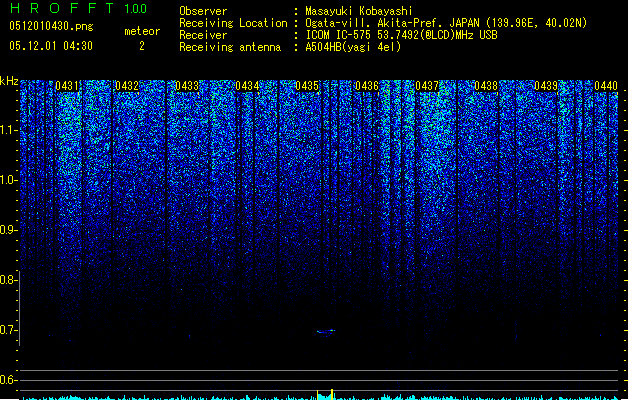Click the 0.8 frequency axis label
This screenshot has height=400, width=629.
coord(8,280)
